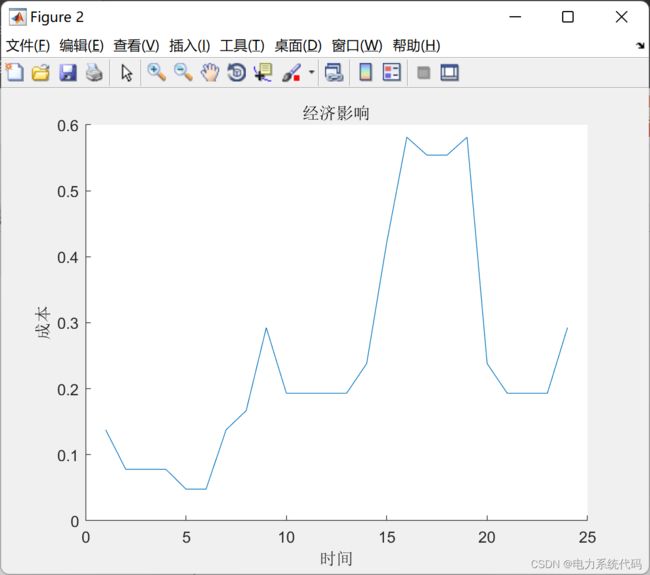Click the plot title 经济影响
This screenshot has height=575, width=650.
click(336, 113)
